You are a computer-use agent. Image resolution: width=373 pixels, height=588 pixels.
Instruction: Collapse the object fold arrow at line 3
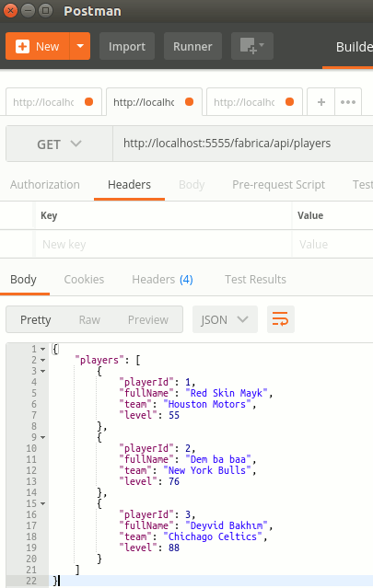tap(42, 371)
